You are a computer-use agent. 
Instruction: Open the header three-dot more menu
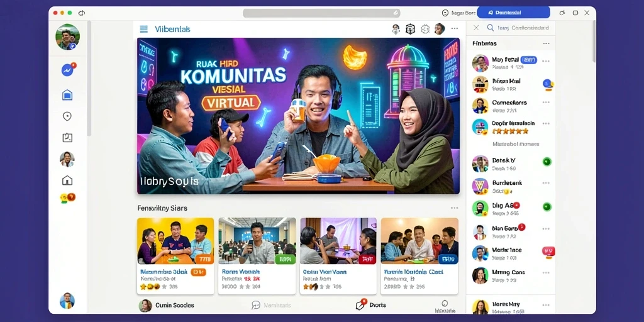pyautogui.click(x=454, y=29)
